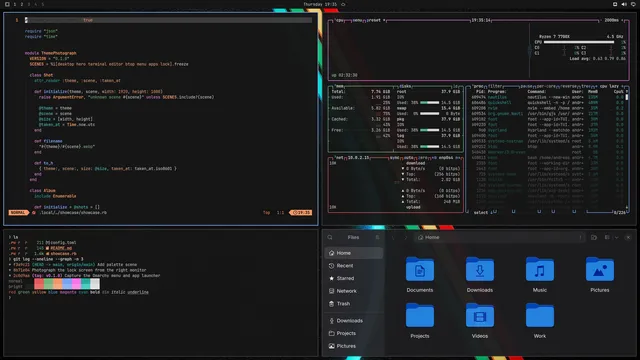Open the Files sidebar main menu icon
The image size is (640, 360).
(377, 237)
